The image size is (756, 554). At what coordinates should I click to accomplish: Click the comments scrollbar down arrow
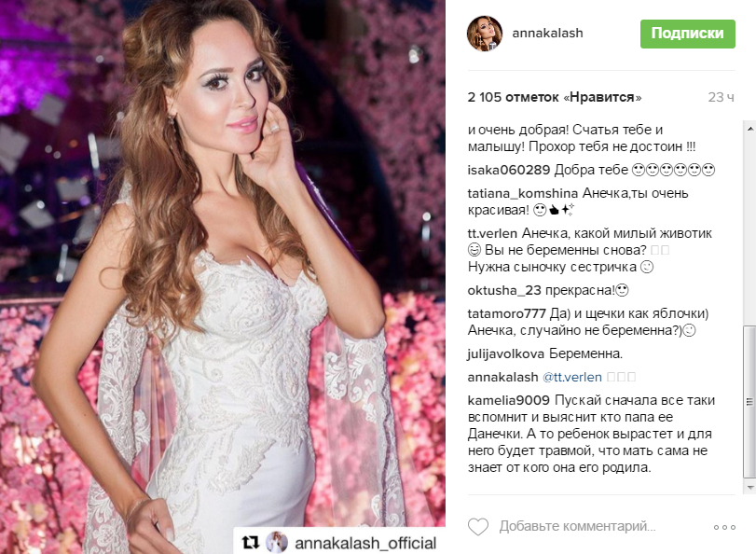pyautogui.click(x=750, y=488)
